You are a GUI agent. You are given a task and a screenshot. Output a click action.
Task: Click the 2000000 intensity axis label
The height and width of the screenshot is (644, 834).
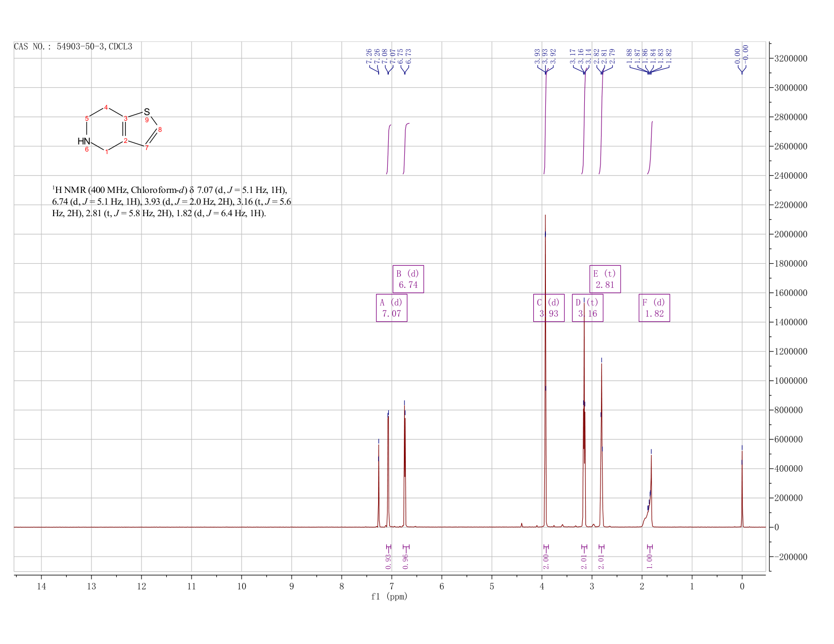coord(790,234)
